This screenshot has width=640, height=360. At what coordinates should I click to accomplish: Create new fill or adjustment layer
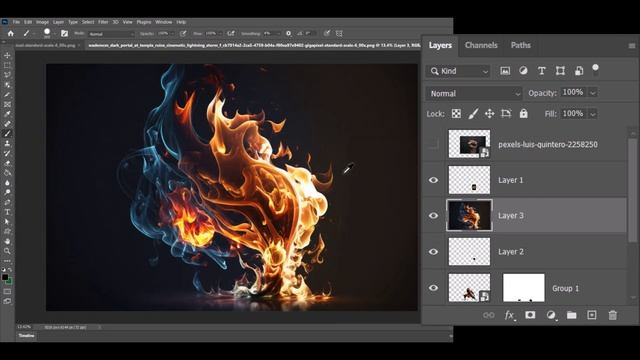click(x=551, y=315)
